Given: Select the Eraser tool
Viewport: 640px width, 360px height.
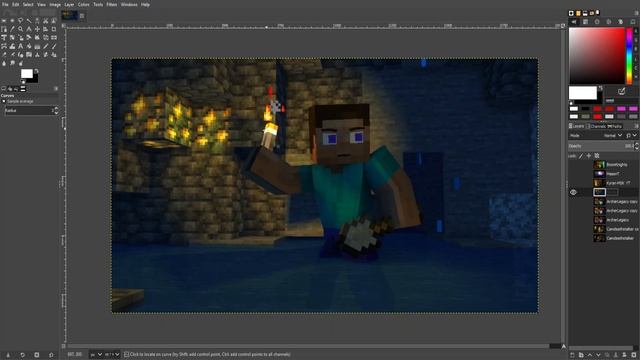Looking at the screenshot, I should 4,55.
